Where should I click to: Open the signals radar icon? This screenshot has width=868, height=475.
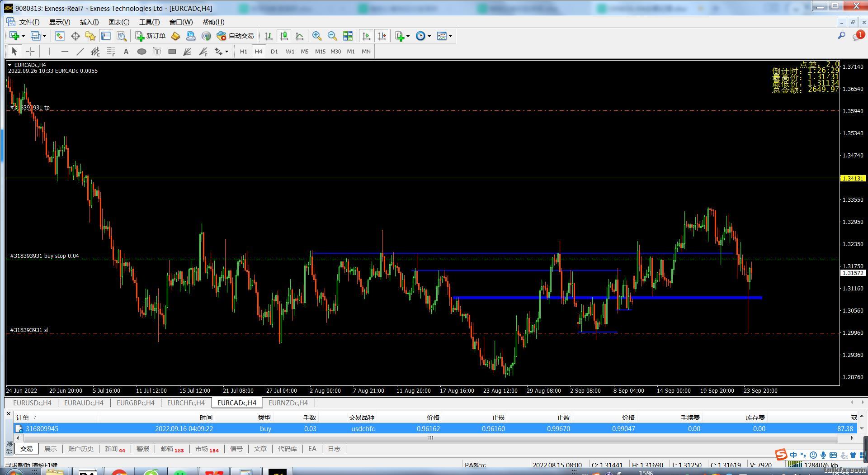click(206, 36)
